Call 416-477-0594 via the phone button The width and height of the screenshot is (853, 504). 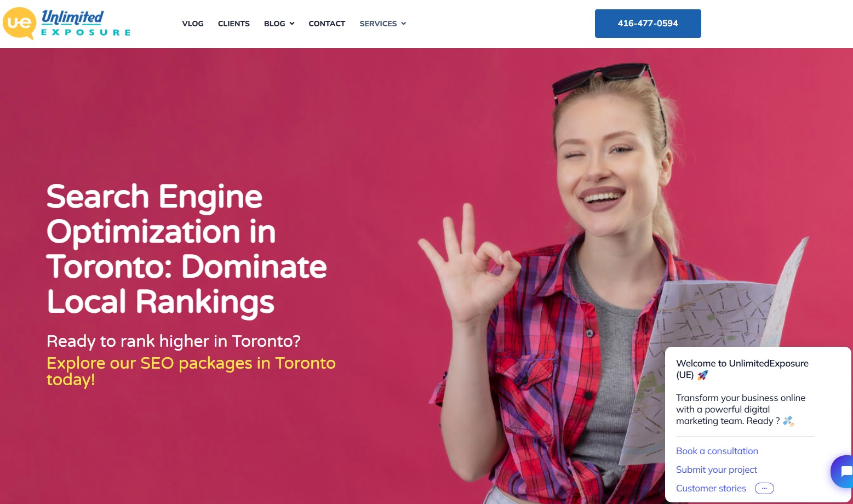[x=648, y=24]
